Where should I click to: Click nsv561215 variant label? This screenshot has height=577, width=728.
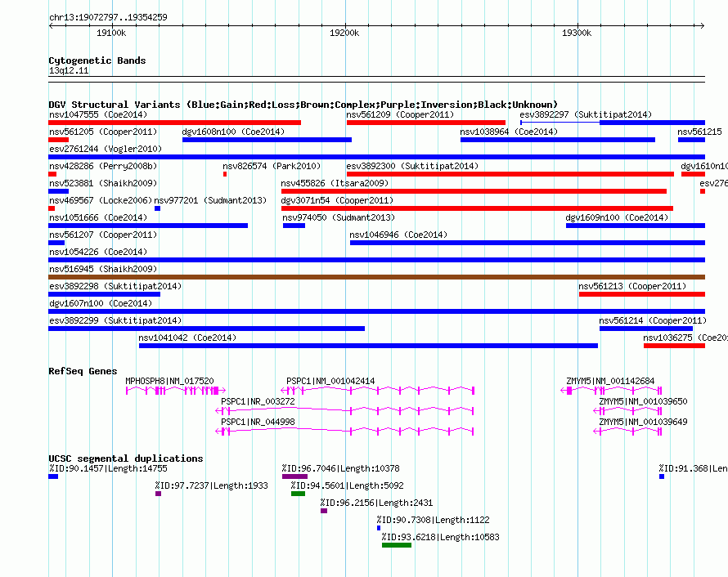tap(699, 132)
